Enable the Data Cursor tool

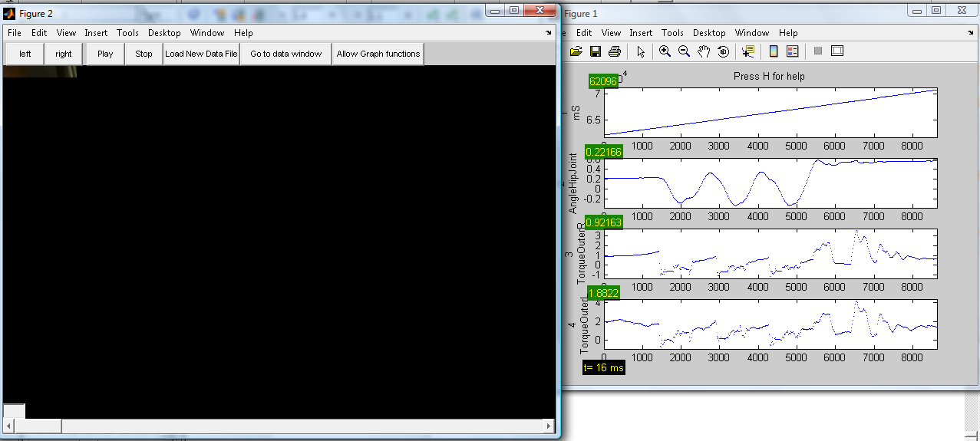coord(748,51)
